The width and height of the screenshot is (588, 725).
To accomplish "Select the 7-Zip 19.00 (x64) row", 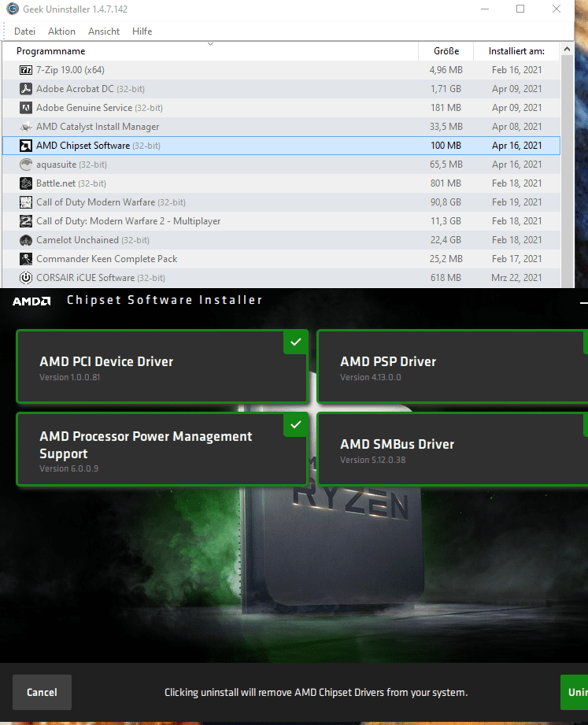I will click(281, 70).
